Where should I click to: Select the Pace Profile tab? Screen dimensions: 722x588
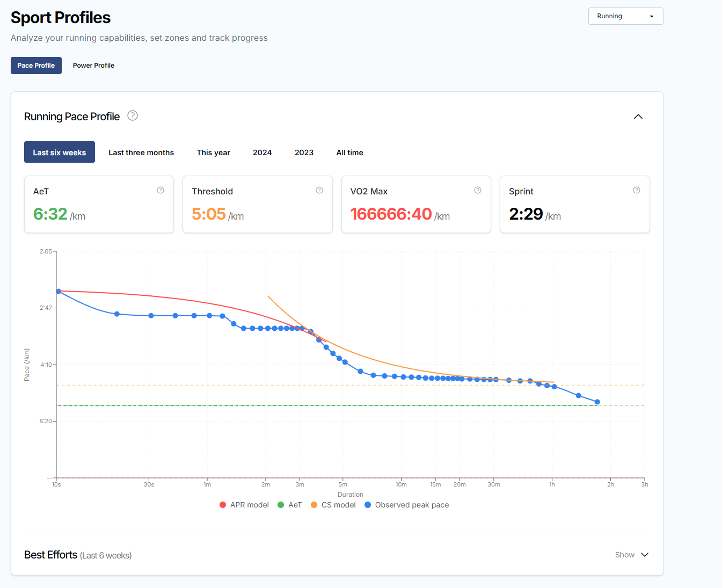36,66
